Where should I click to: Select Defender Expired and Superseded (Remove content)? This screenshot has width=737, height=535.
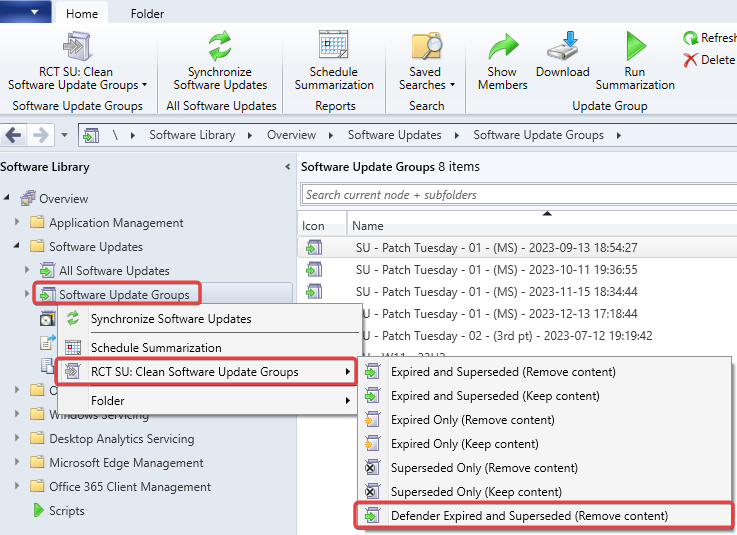pyautogui.click(x=544, y=516)
